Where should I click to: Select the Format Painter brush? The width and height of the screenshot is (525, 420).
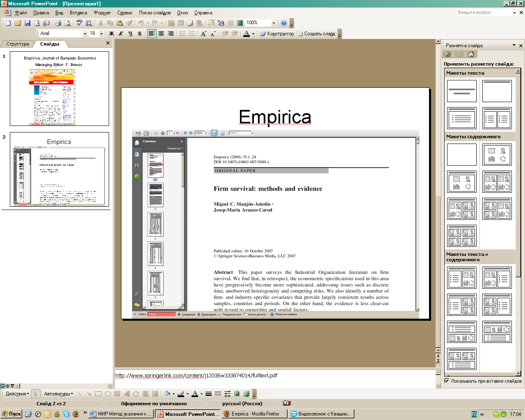129,23
